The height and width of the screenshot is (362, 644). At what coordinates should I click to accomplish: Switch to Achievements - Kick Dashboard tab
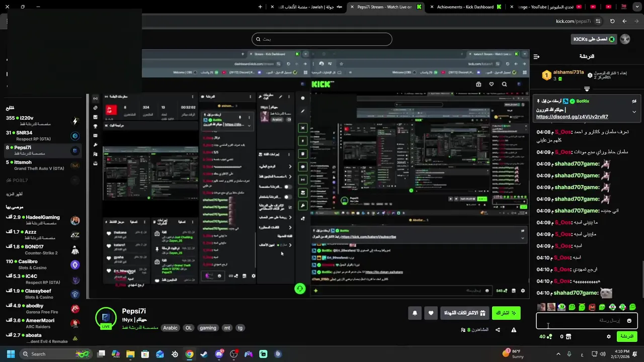point(465,7)
